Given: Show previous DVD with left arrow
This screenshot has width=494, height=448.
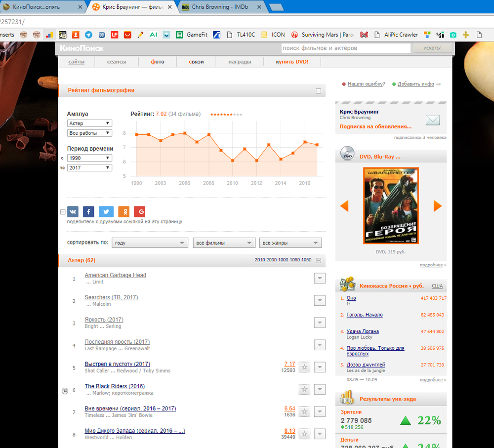Looking at the screenshot, I should [344, 206].
